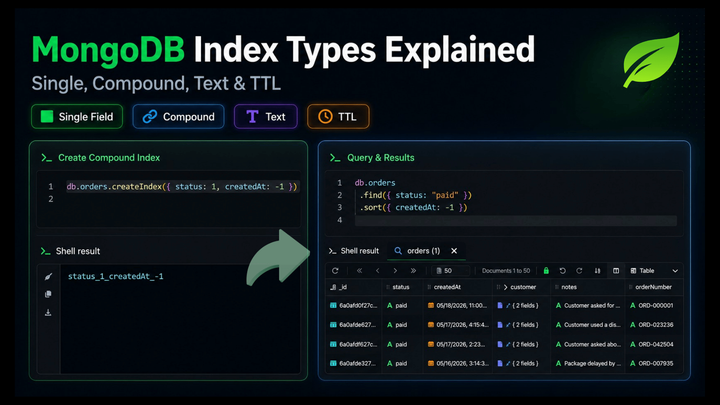Click the _id cell 6a0afde627...
720x405 pixels.
point(354,325)
